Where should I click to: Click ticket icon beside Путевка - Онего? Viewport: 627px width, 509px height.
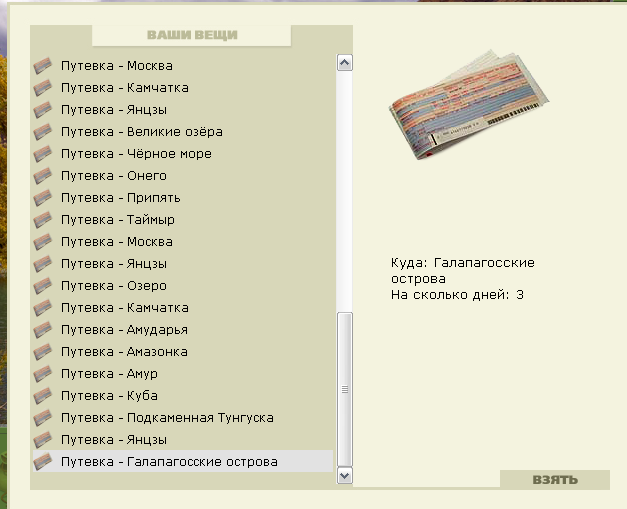click(42, 176)
